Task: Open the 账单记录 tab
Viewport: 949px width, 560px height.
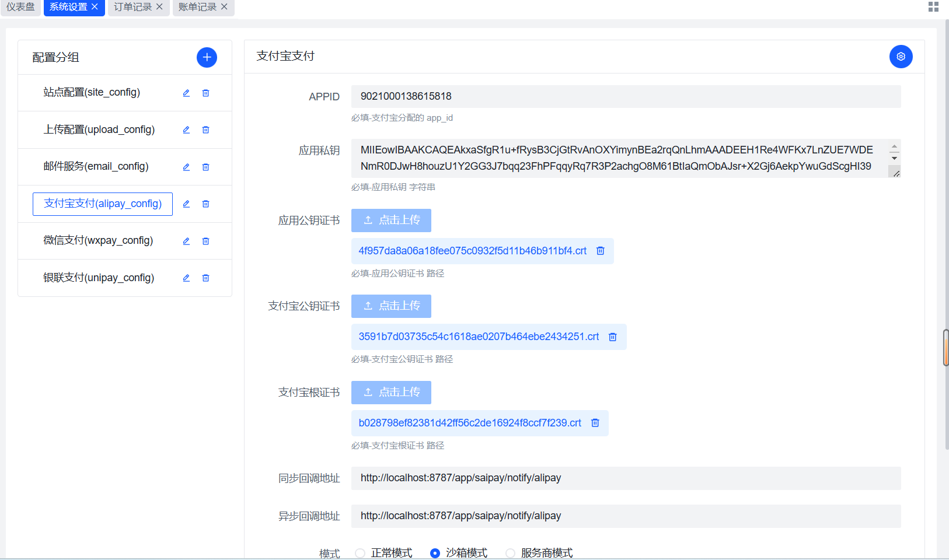Action: [x=198, y=7]
